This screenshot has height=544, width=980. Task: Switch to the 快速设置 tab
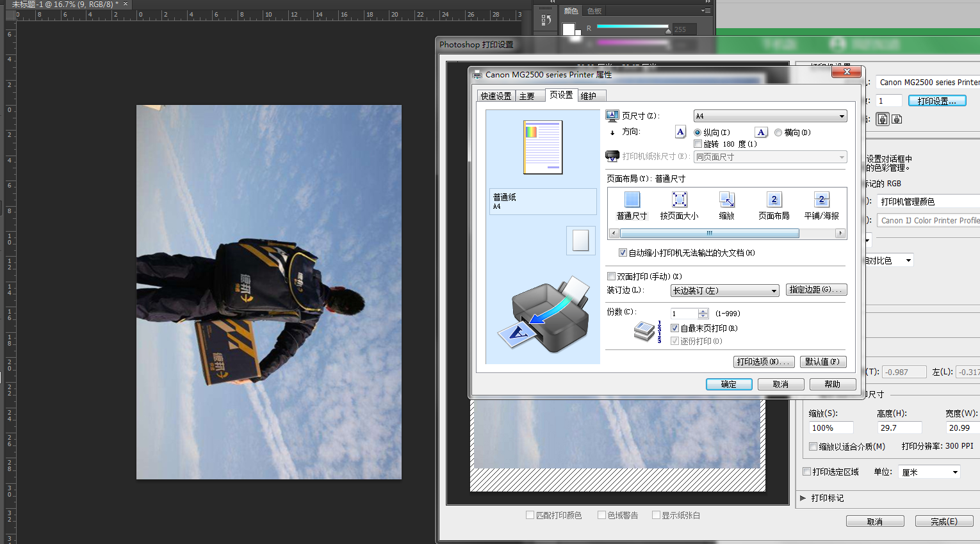coord(496,96)
